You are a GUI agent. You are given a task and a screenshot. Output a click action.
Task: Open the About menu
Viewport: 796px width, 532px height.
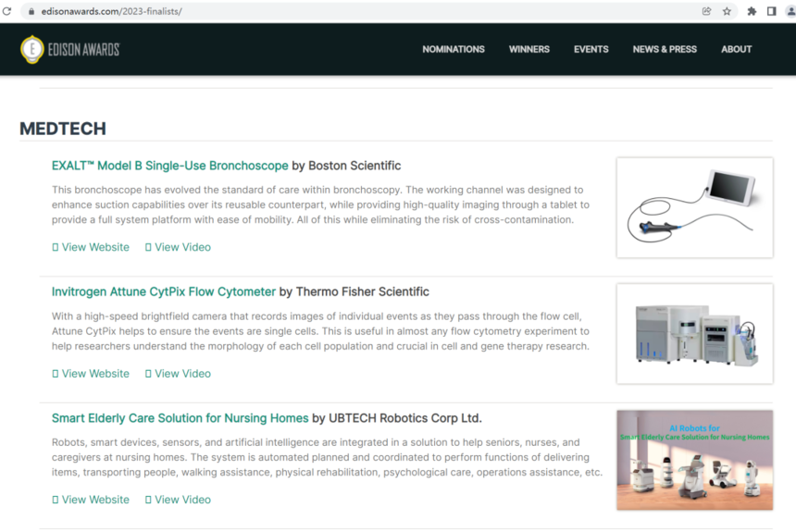[736, 49]
